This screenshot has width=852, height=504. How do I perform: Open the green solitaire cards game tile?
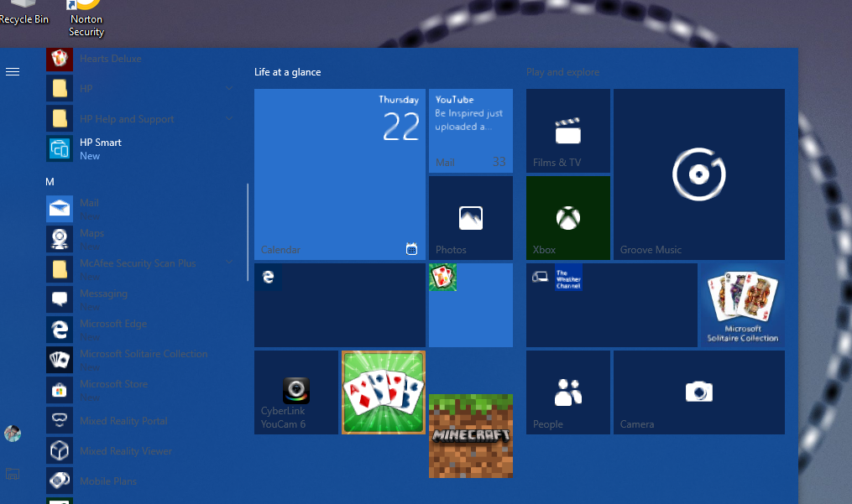coord(384,392)
